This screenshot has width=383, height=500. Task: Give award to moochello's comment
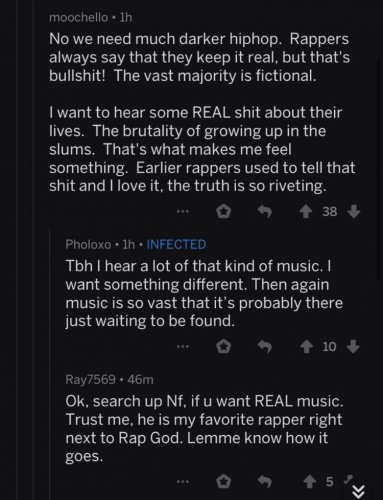[x=224, y=212]
